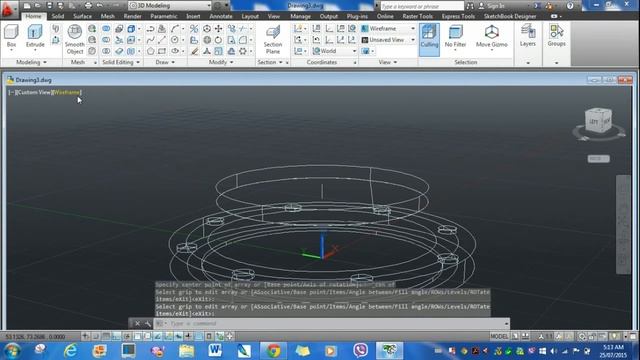Viewport: 640px width, 360px height.
Task: Pick the Polygon draw tool
Action: tap(151, 51)
